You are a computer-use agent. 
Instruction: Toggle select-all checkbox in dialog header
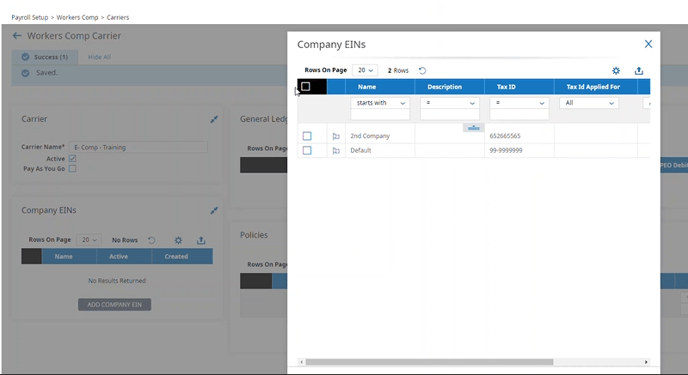click(306, 86)
